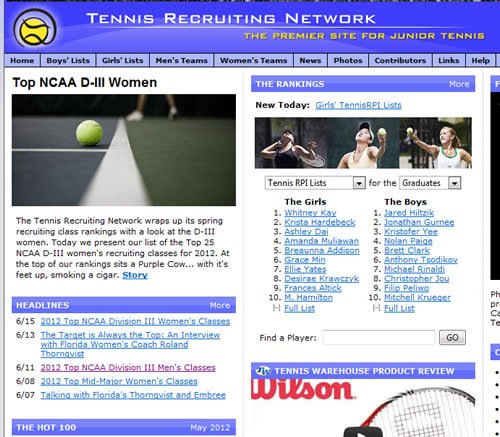Open Nolan Paige's player profile

[x=408, y=241]
